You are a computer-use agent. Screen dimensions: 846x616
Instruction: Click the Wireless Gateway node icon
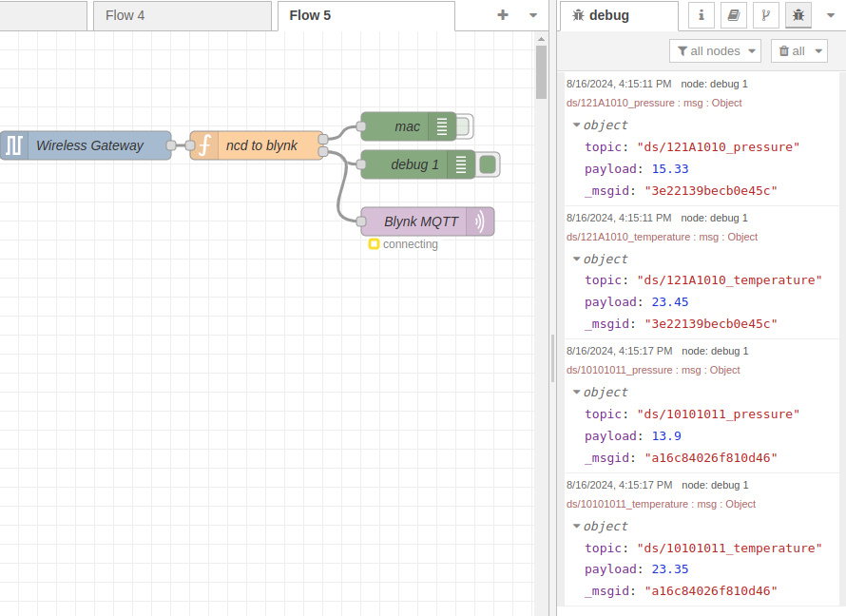coord(14,145)
